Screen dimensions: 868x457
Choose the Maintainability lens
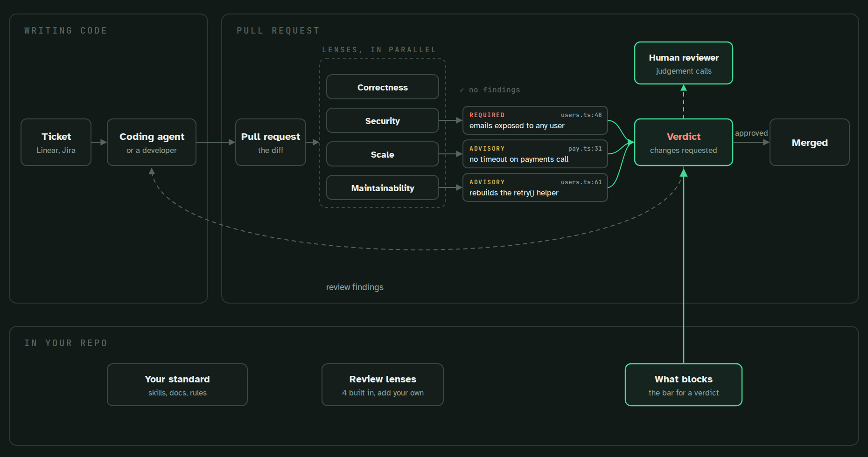tap(383, 187)
